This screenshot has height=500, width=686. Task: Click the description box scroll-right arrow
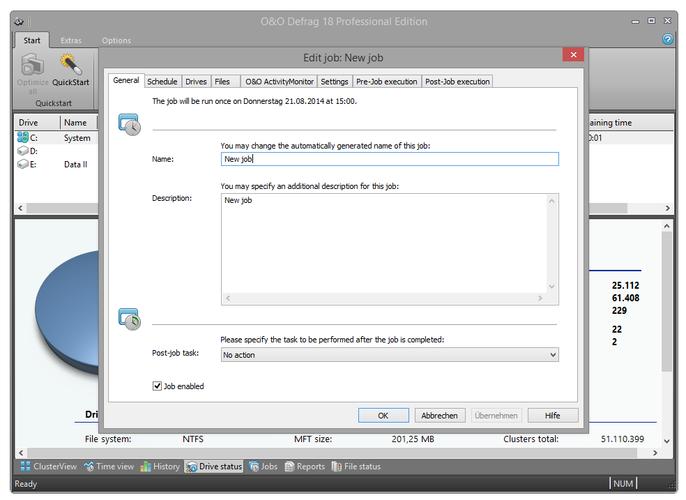coord(540,298)
